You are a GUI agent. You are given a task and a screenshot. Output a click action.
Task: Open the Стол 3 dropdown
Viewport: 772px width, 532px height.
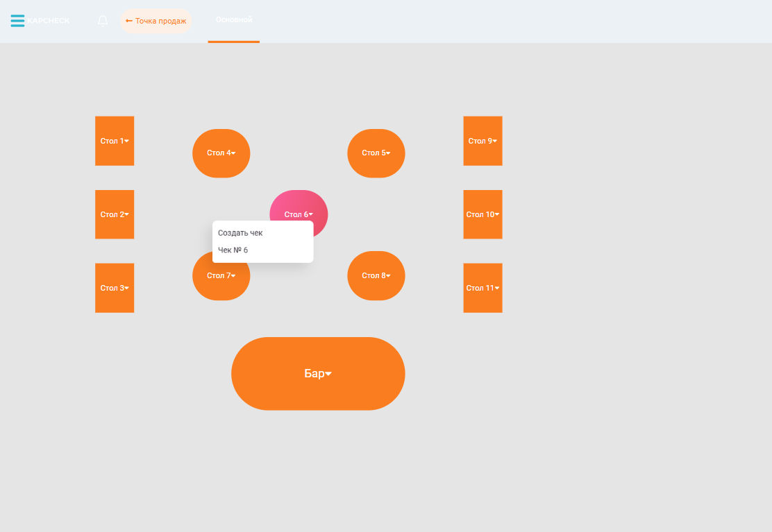115,288
